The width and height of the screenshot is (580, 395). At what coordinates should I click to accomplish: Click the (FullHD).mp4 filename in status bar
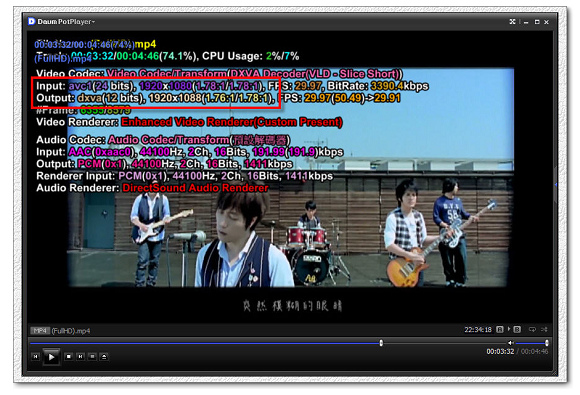pos(71,331)
